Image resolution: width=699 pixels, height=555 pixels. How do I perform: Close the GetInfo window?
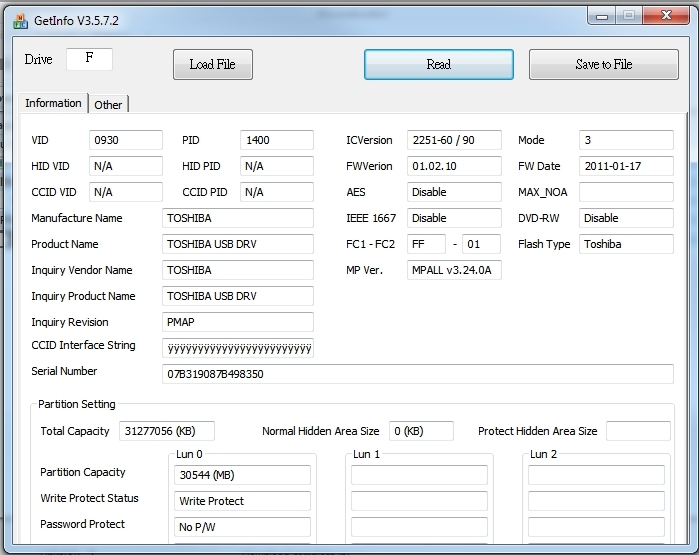coord(666,16)
